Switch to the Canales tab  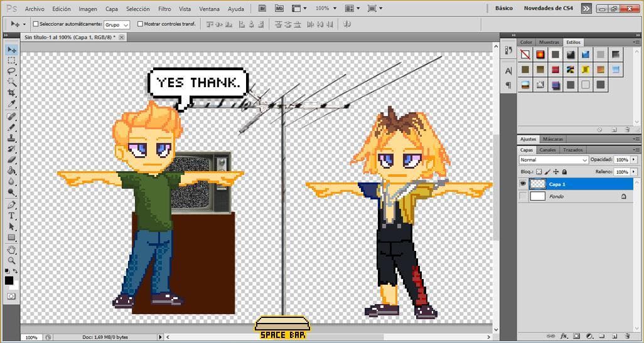[547, 150]
